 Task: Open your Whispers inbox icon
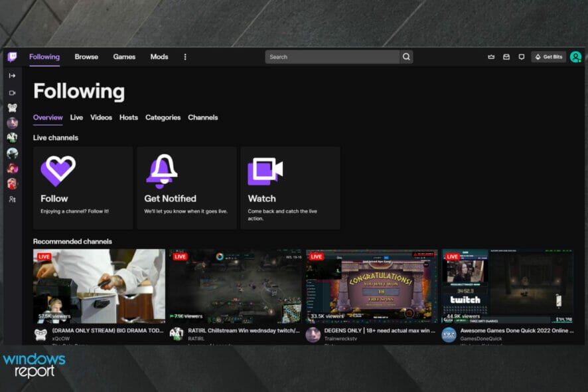[506, 57]
